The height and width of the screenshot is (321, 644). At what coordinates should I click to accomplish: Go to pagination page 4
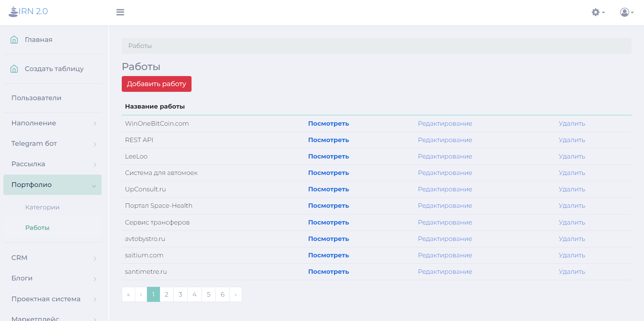pyautogui.click(x=195, y=295)
